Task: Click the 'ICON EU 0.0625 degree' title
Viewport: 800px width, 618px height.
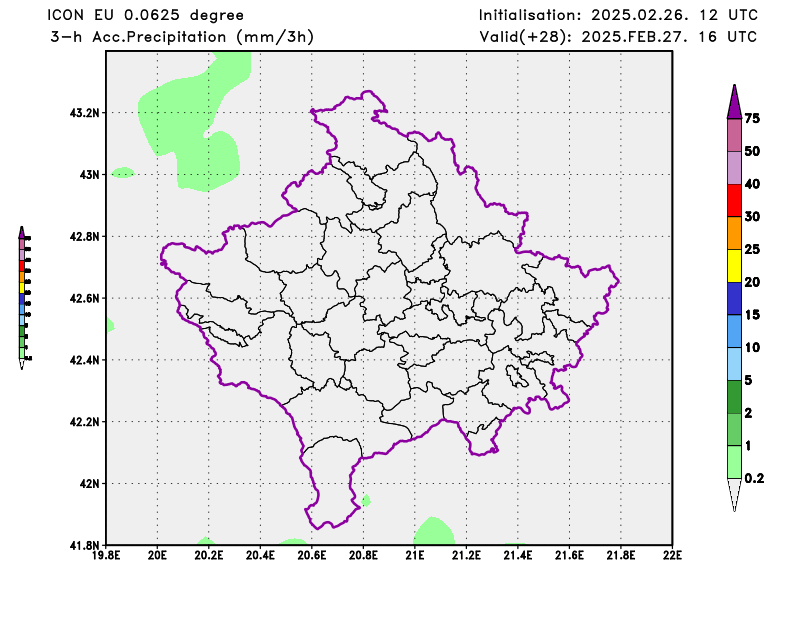Action: coord(145,15)
